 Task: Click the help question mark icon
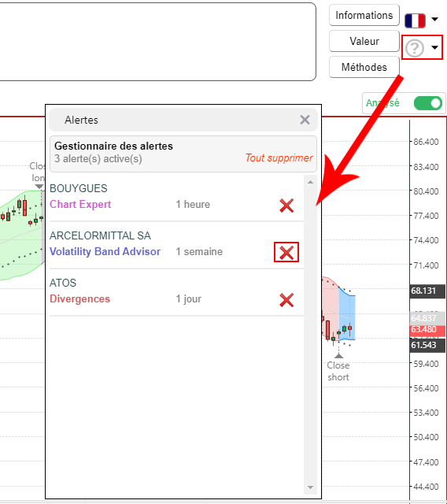[x=415, y=48]
